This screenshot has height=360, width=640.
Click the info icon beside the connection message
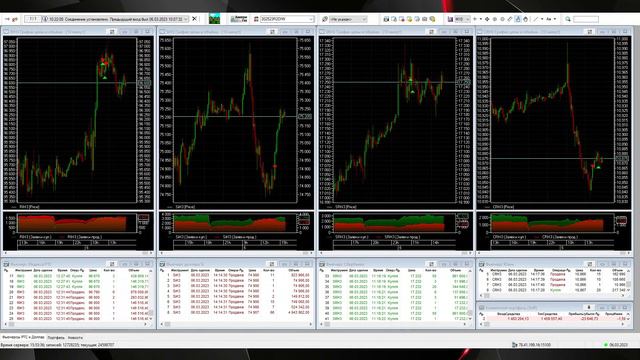pos(45,19)
